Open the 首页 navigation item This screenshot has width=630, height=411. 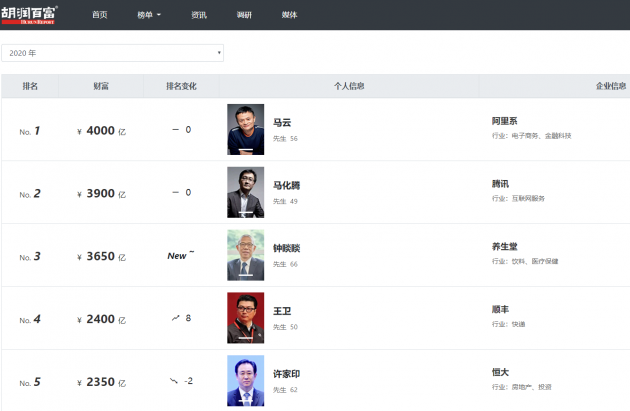click(99, 15)
